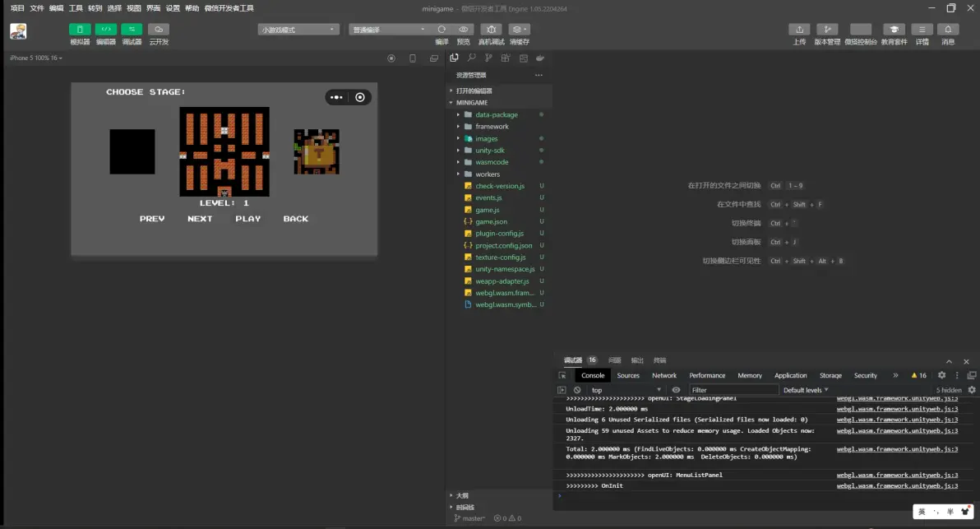Open the 详情 details icon
The width and height of the screenshot is (980, 529).
tap(922, 30)
